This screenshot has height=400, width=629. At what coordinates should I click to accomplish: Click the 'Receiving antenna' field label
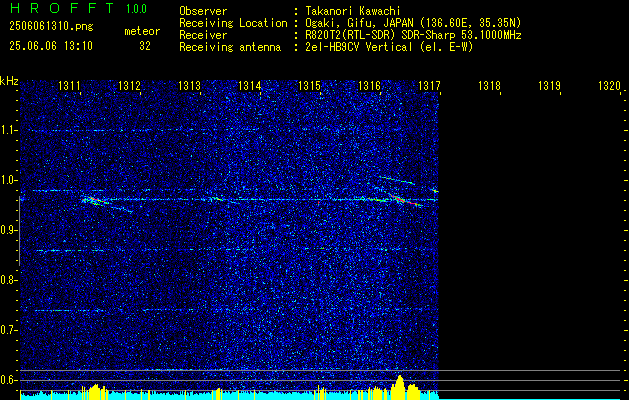230,47
